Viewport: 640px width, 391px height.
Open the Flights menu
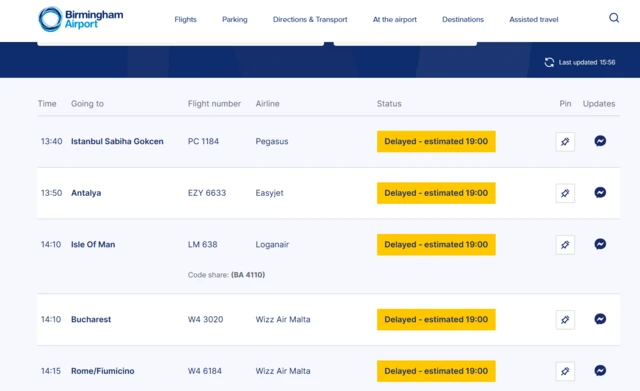pyautogui.click(x=185, y=19)
